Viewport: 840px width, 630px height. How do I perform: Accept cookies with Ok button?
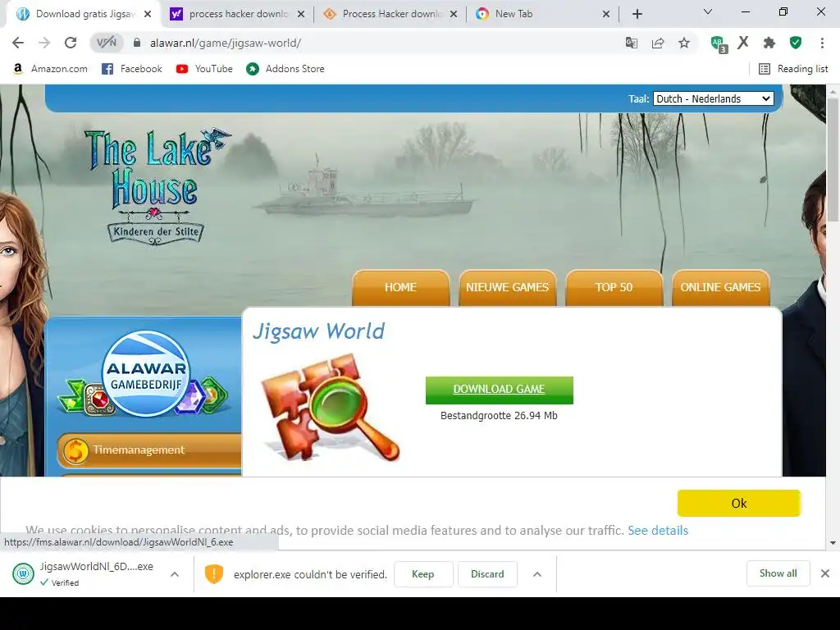739,503
